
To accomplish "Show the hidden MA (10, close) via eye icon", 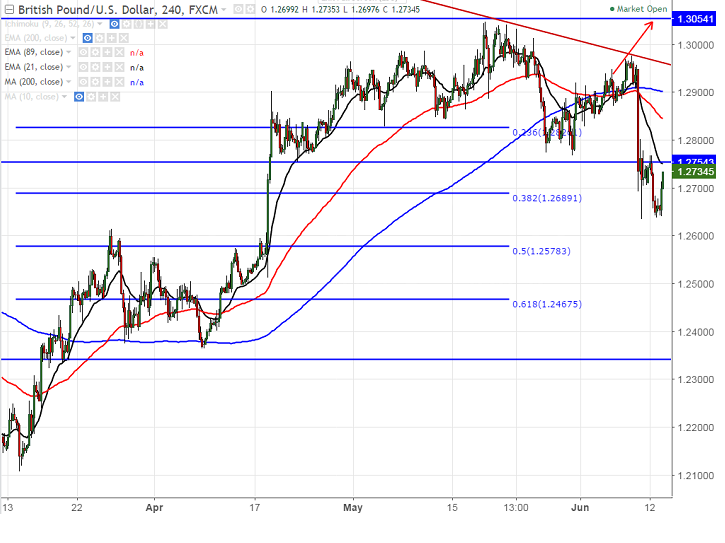I will 79,97.
